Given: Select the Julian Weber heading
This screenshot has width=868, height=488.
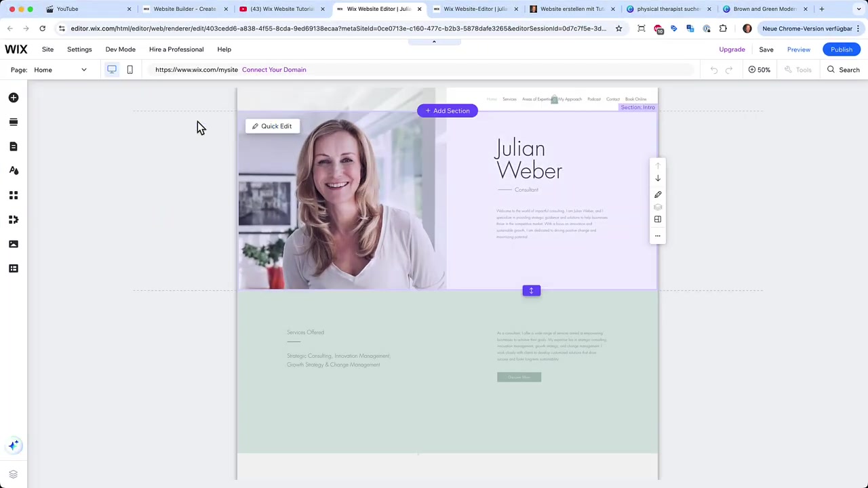Looking at the screenshot, I should (529, 159).
